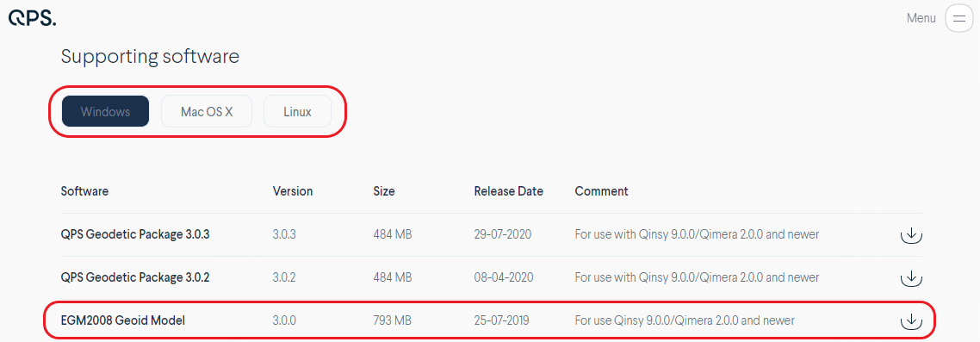Open the QPS Geodetic Package 3.0.3 entry
The height and width of the screenshot is (342, 980).
point(135,235)
